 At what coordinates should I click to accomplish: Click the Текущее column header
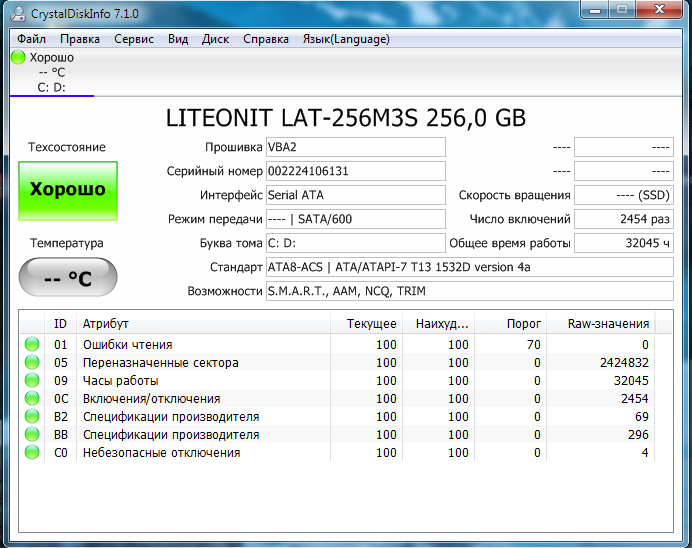[366, 323]
